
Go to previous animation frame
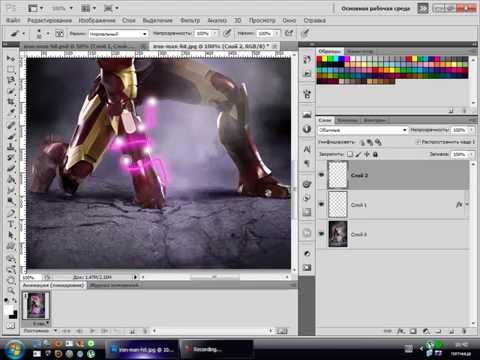click(80, 331)
